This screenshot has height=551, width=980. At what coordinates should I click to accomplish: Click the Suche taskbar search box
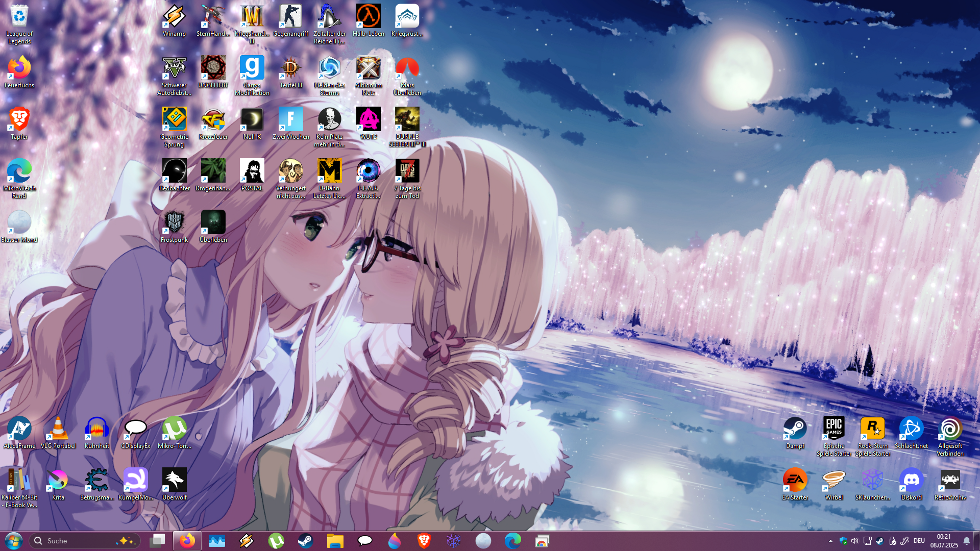(85, 541)
